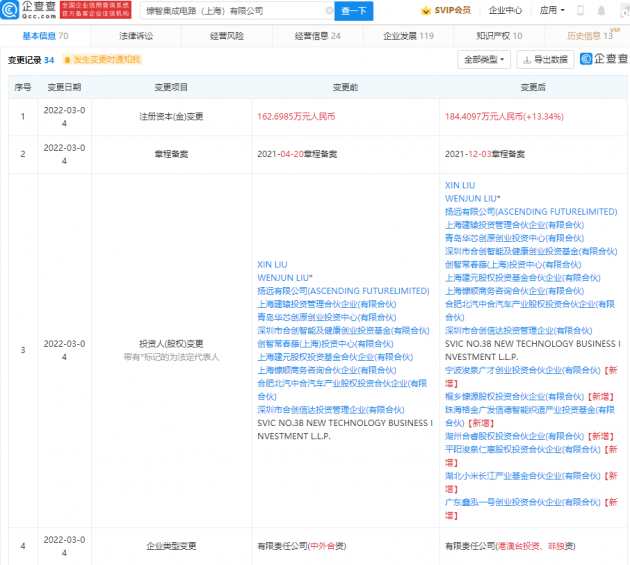Open the 应用 dropdown menu
630x565 pixels.
(552, 10)
